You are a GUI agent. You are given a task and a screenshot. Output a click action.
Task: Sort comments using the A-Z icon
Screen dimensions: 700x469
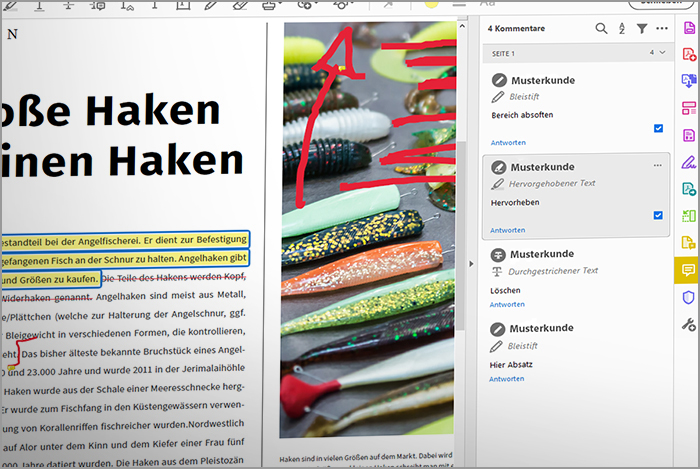(x=622, y=29)
